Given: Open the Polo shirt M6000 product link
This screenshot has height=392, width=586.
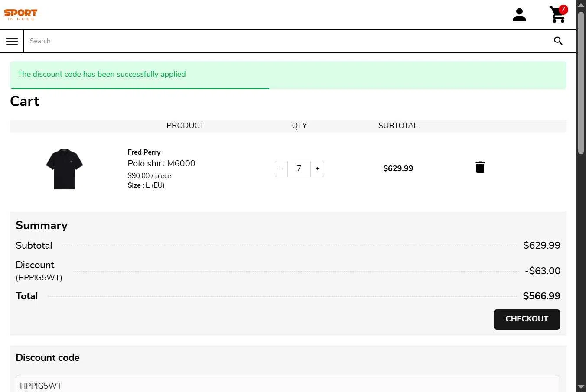Looking at the screenshot, I should [x=161, y=163].
